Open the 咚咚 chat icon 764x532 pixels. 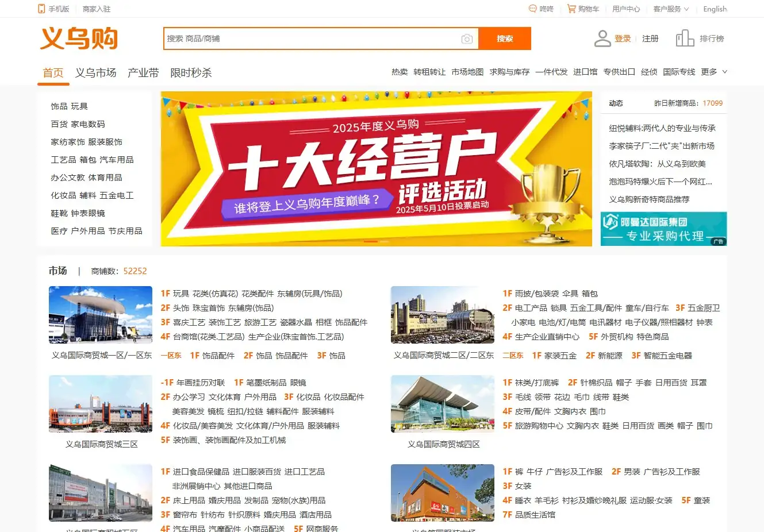point(532,9)
